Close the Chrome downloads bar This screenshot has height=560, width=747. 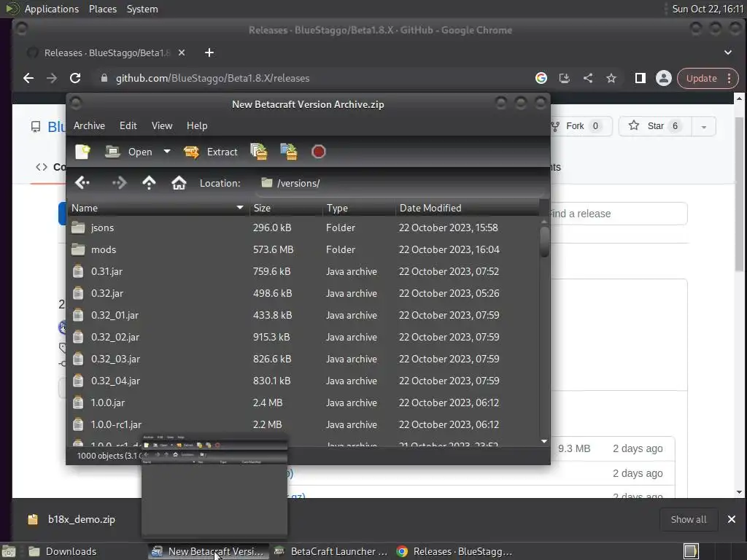pyautogui.click(x=732, y=519)
